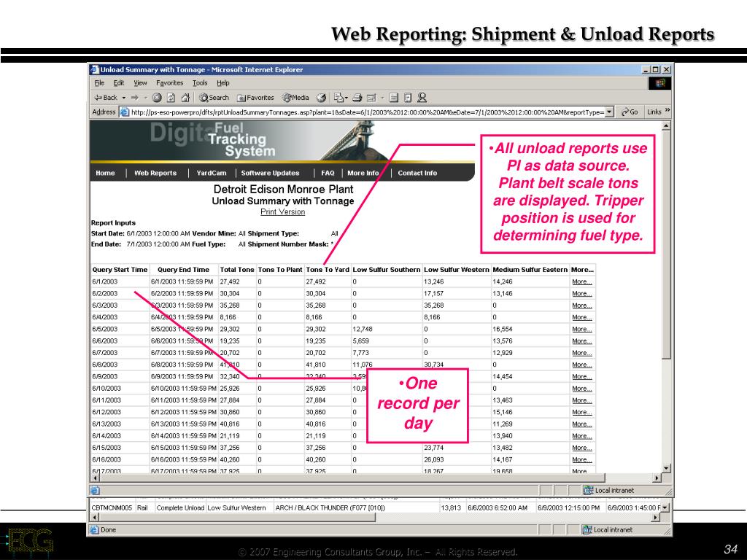This screenshot has height=560, width=747.
Task: Click More... link for 6/8/2003 row
Action: click(581, 365)
